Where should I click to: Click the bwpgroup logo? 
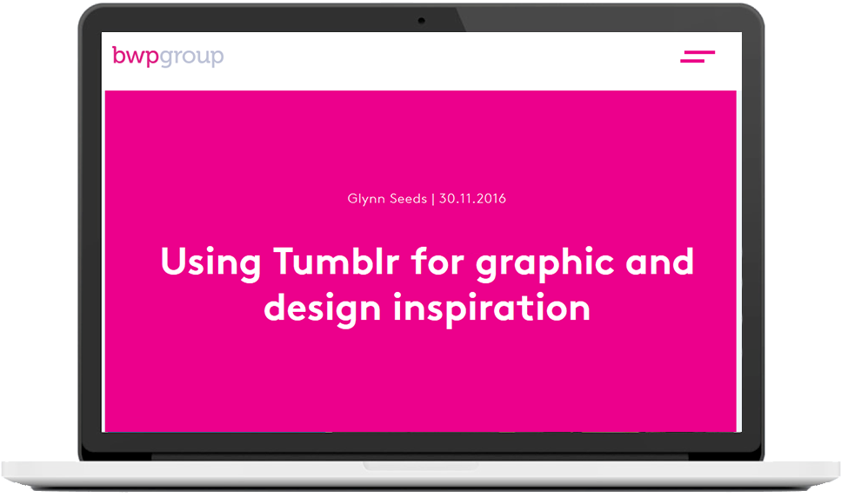click(168, 56)
